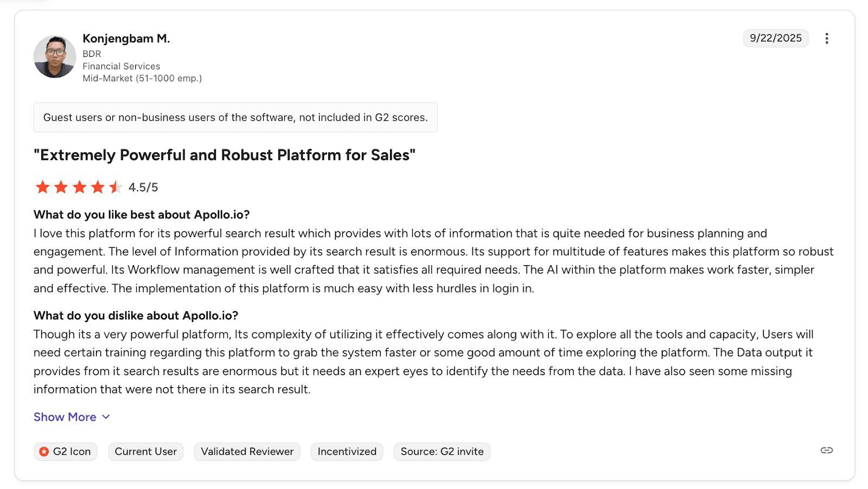Copy review link via chain icon
868x489 pixels.
point(826,451)
